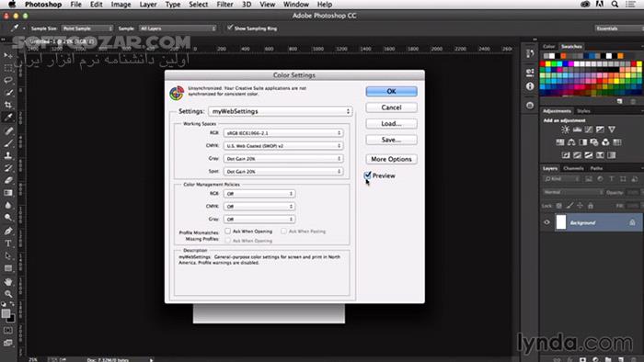
Task: Select the Zoom tool
Action: (7, 294)
